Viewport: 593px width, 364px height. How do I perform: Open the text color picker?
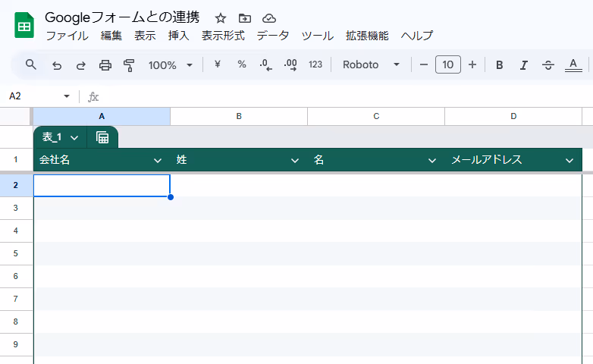(573, 65)
